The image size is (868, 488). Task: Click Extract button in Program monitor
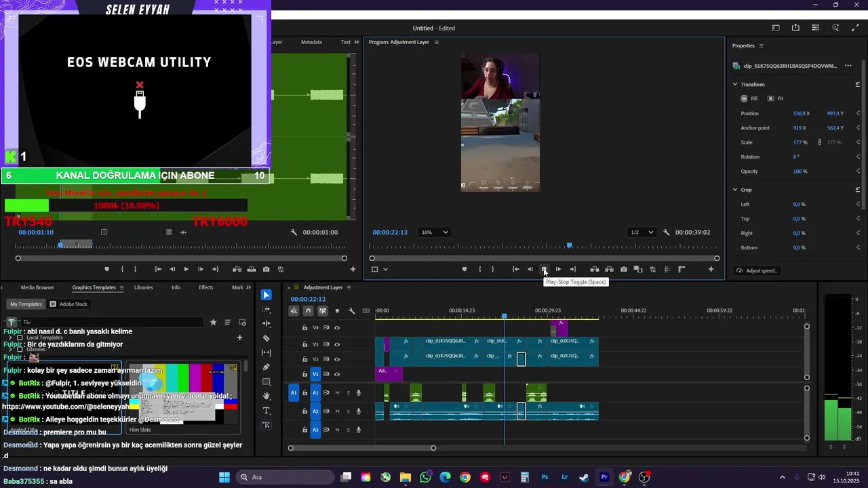pos(609,269)
